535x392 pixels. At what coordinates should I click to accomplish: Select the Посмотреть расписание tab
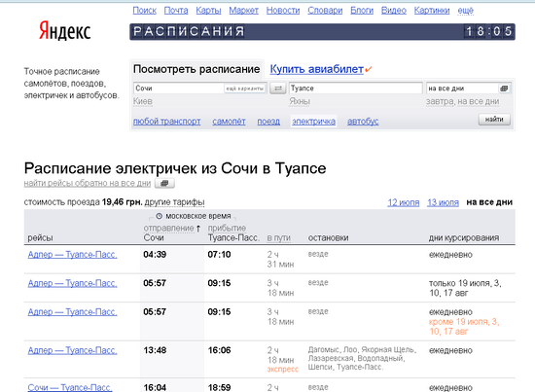[196, 69]
